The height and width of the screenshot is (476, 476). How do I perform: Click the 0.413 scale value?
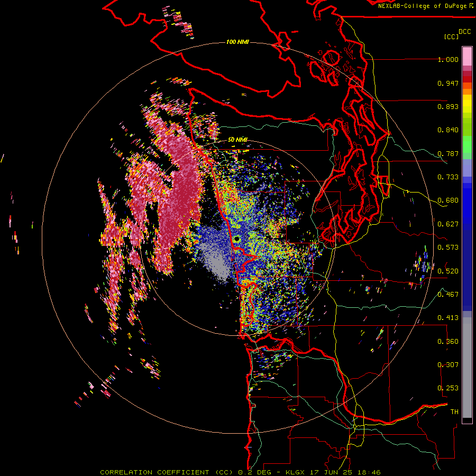point(448,318)
